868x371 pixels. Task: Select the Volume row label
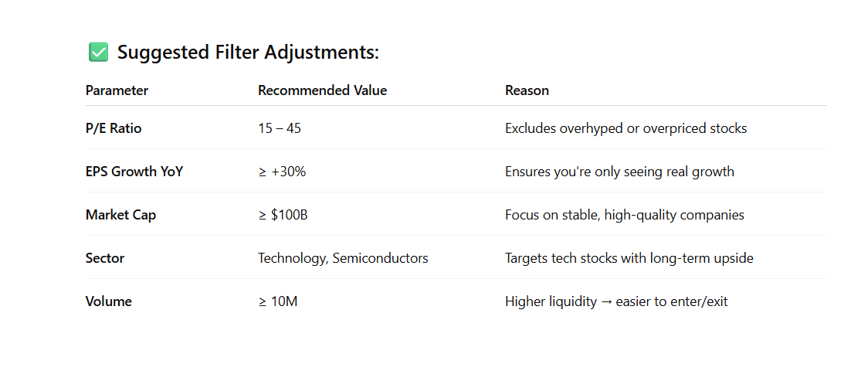[109, 301]
